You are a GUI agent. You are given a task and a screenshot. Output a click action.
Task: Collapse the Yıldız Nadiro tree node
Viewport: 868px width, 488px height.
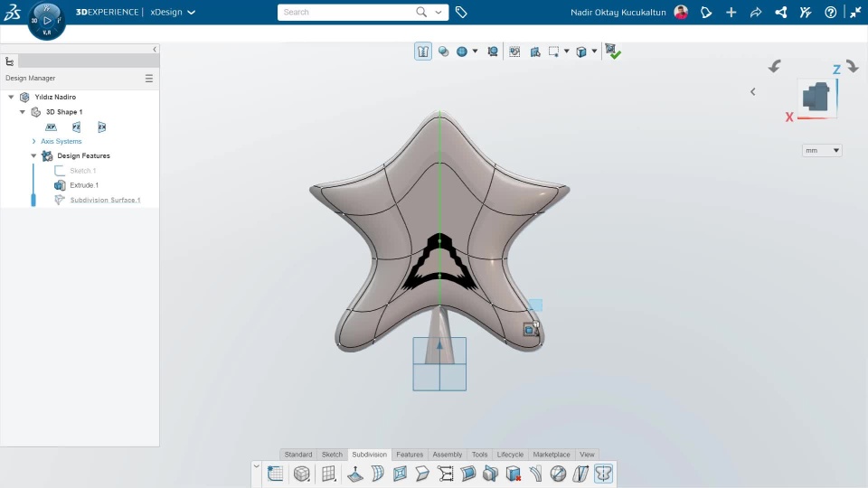click(11, 97)
